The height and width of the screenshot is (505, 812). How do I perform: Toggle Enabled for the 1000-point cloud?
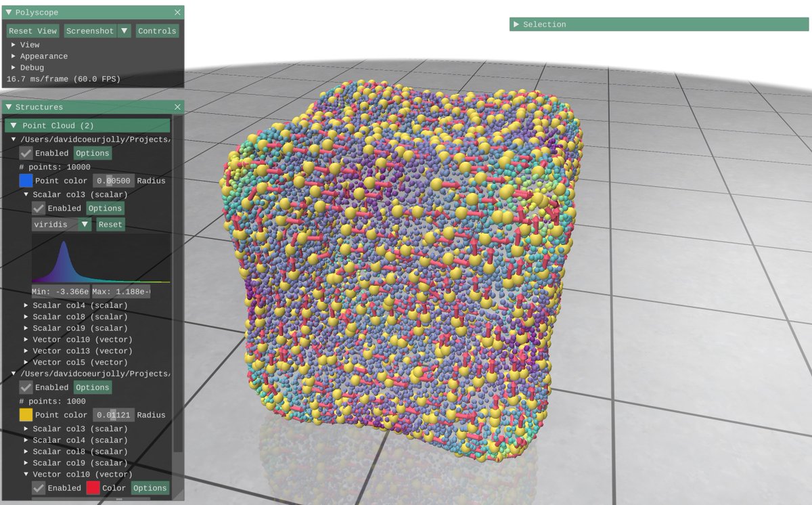click(x=26, y=388)
